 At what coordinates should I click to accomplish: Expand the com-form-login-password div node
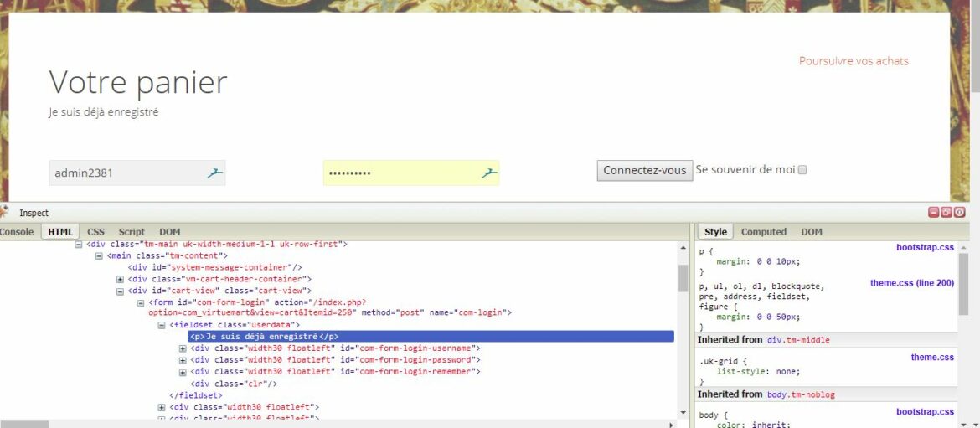[183, 360]
